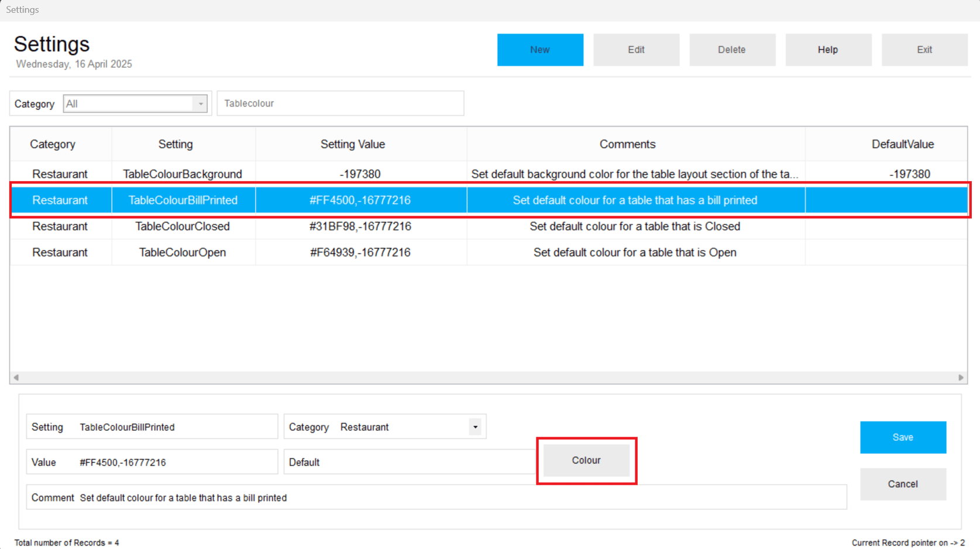Click the #F64939,-16777216 value cell
This screenshot has height=549, width=980.
[360, 253]
